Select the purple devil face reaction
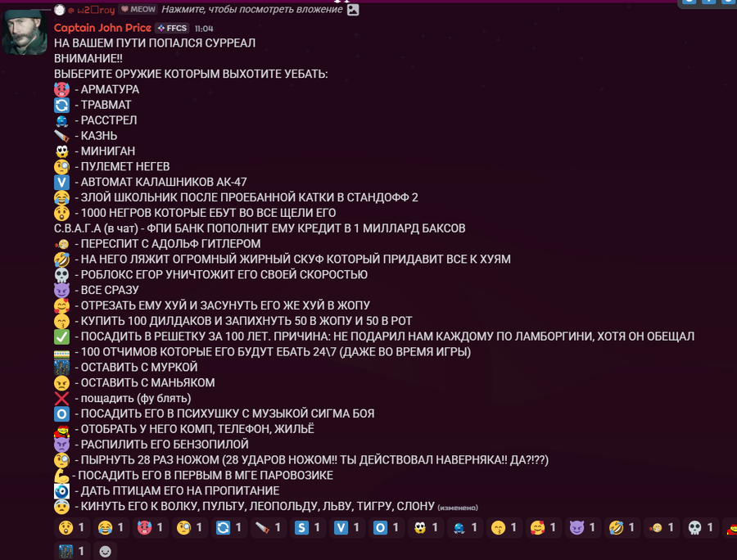Screen dimensions: 737x560 (x=583, y=527)
